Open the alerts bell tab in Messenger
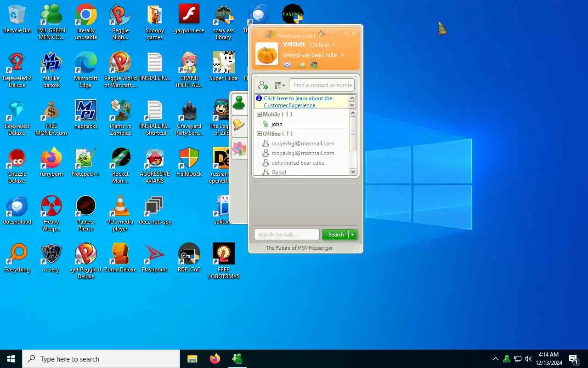This screenshot has width=588, height=368. 239,125
